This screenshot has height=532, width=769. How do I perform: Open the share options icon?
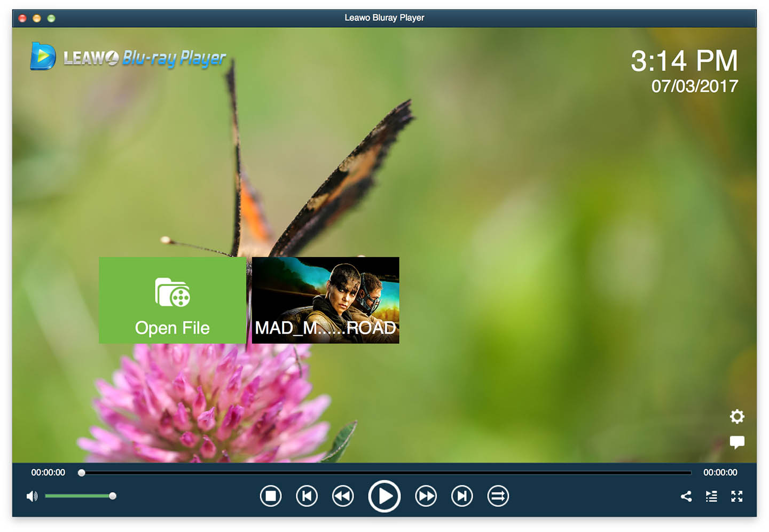(686, 496)
